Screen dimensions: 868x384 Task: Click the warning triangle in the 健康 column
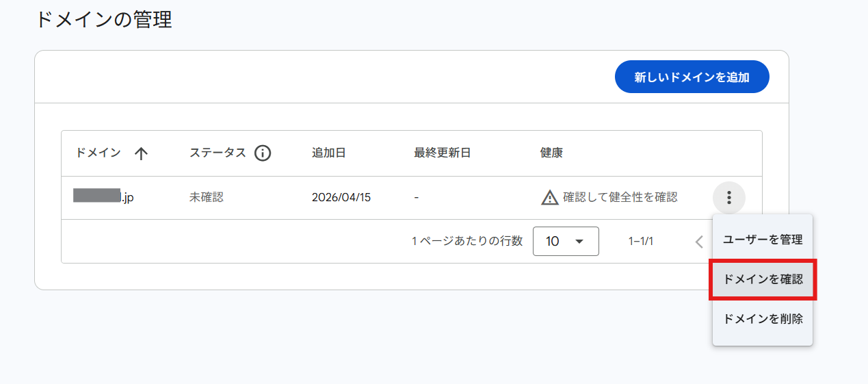coord(550,198)
